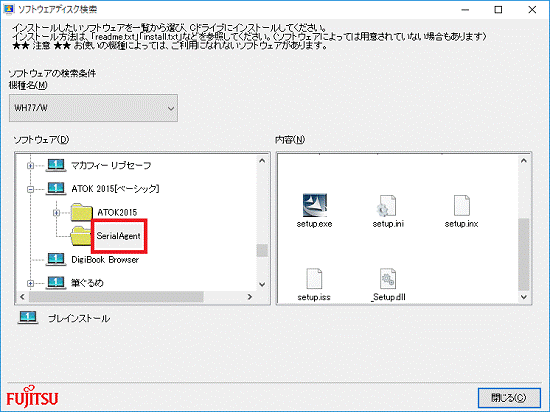Image resolution: width=550 pixels, height=412 pixels.
Task: Click software tree horizontal scrollbar thumb
Action: [x=116, y=297]
